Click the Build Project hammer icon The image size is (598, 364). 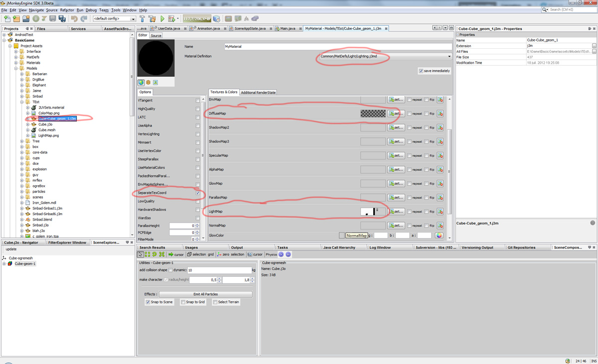click(143, 19)
